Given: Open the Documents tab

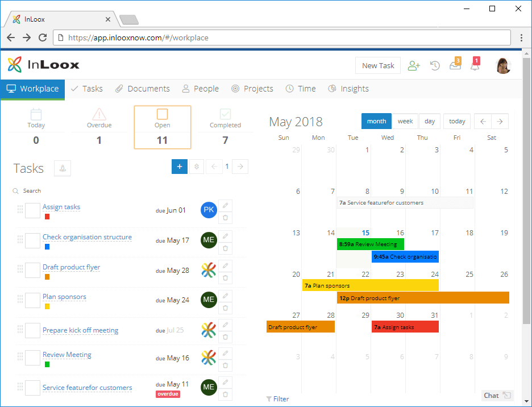Looking at the screenshot, I should [143, 89].
